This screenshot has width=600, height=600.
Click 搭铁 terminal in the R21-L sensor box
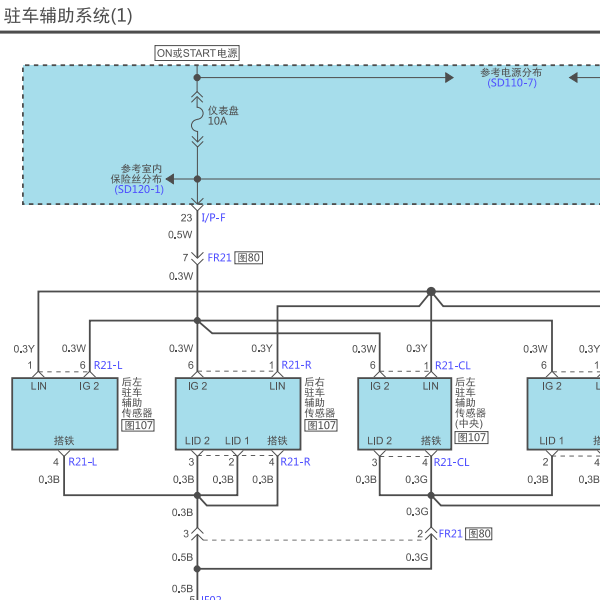pyautogui.click(x=64, y=440)
